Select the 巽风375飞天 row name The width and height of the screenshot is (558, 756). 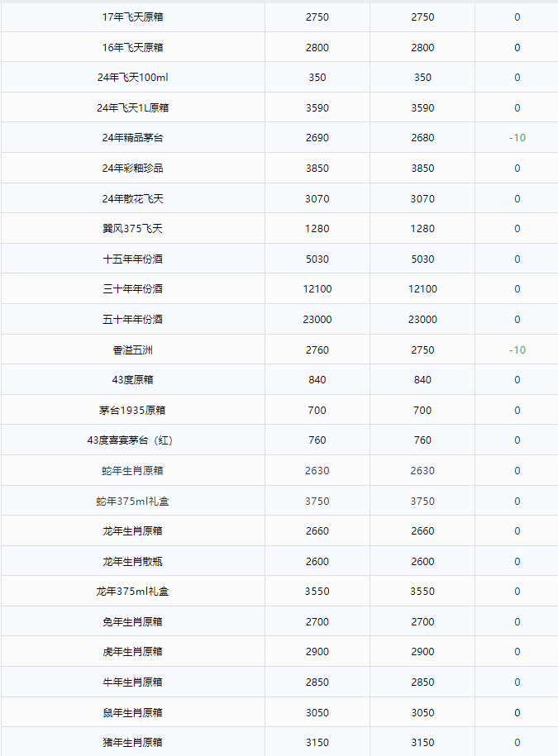pyautogui.click(x=132, y=228)
